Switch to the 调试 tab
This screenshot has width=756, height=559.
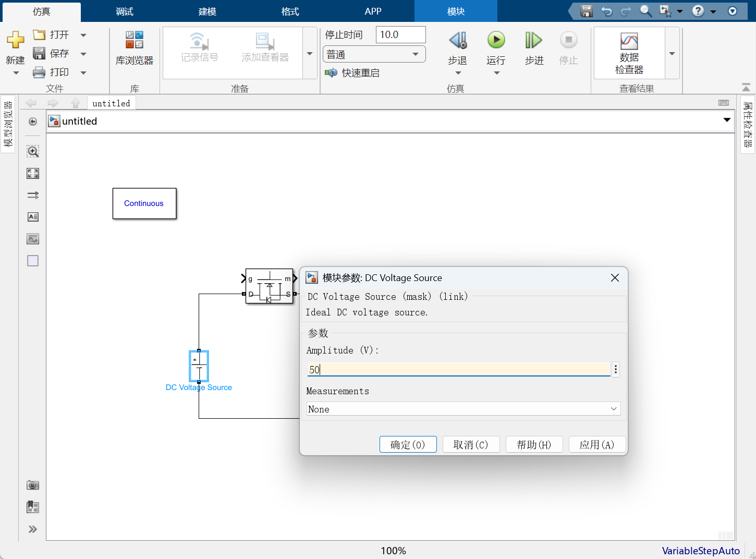click(x=125, y=11)
